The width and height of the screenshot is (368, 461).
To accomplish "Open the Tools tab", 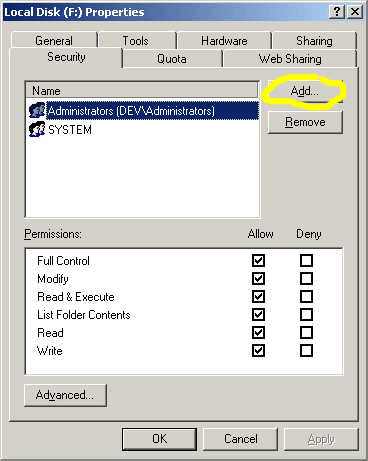I will [137, 40].
